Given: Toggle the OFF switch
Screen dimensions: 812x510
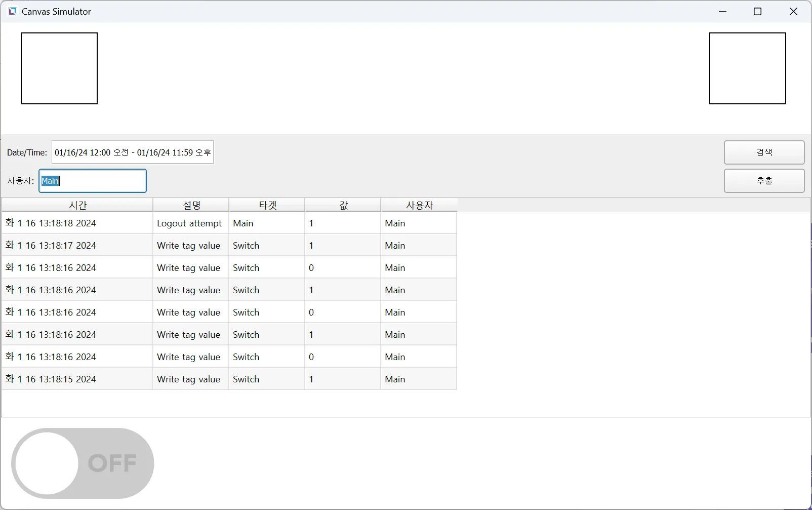Looking at the screenshot, I should pyautogui.click(x=83, y=463).
